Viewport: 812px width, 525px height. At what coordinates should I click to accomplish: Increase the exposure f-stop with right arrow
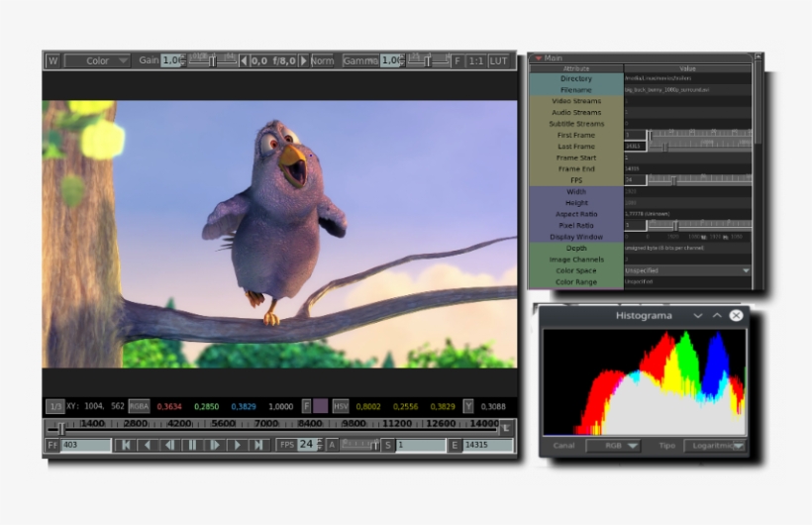coord(303,61)
